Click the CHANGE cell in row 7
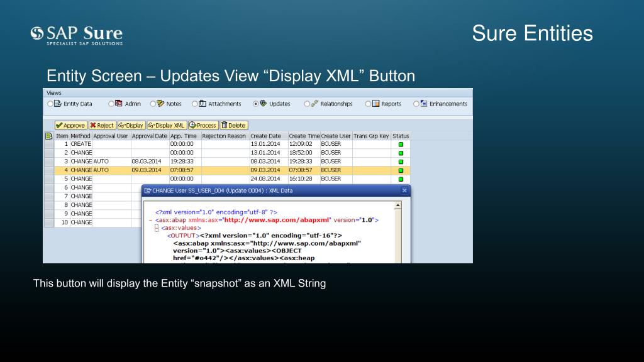The image size is (644, 362). [81, 196]
